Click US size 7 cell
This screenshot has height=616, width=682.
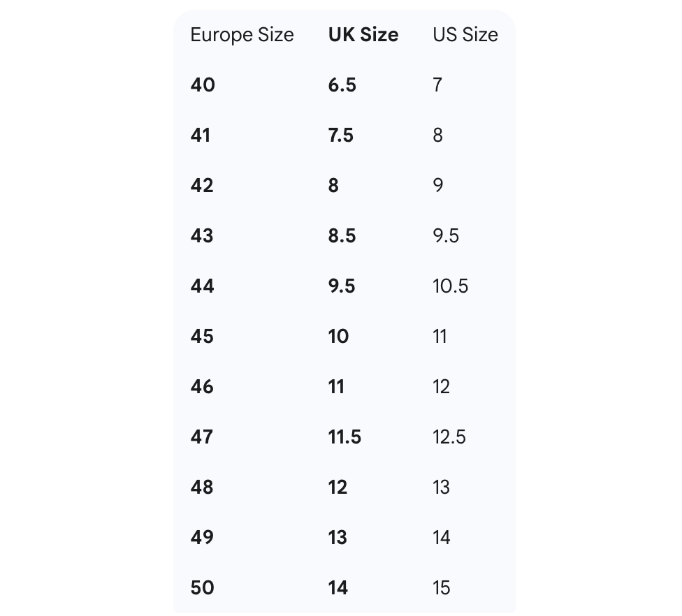pyautogui.click(x=437, y=85)
